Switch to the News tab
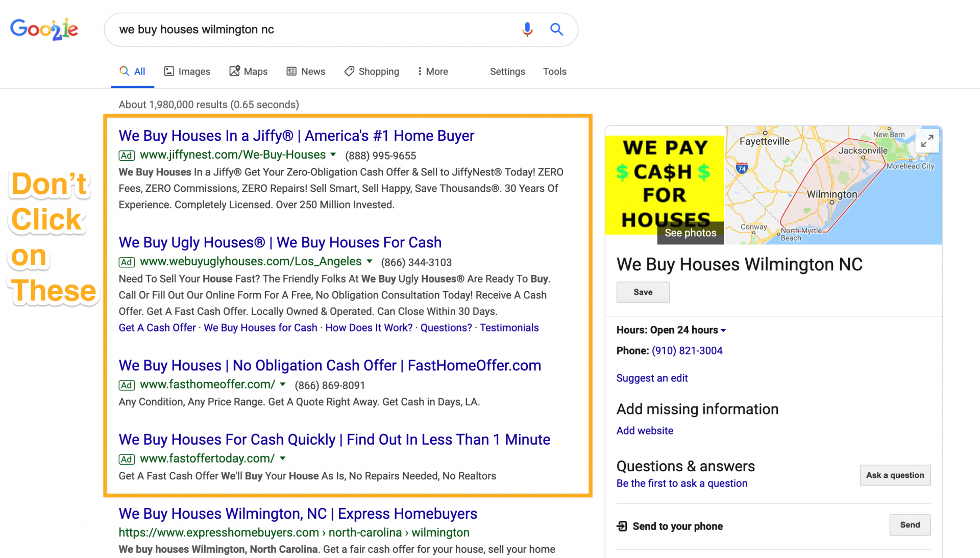980x558 pixels. [306, 71]
